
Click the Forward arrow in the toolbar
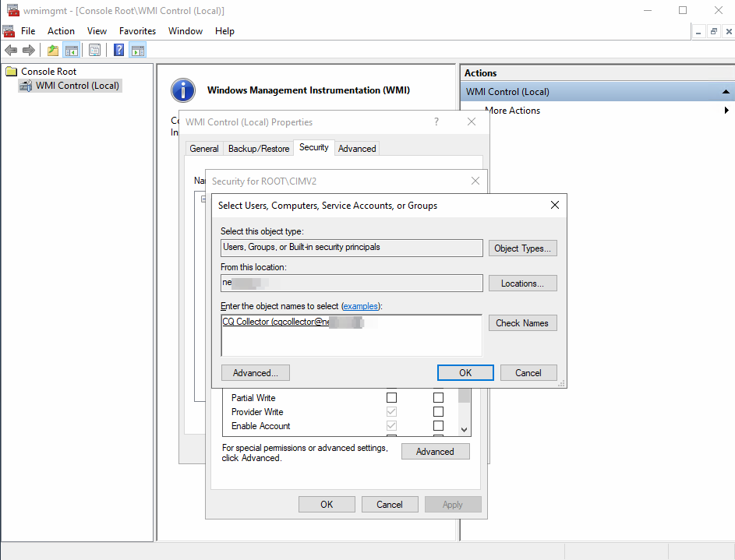click(29, 50)
